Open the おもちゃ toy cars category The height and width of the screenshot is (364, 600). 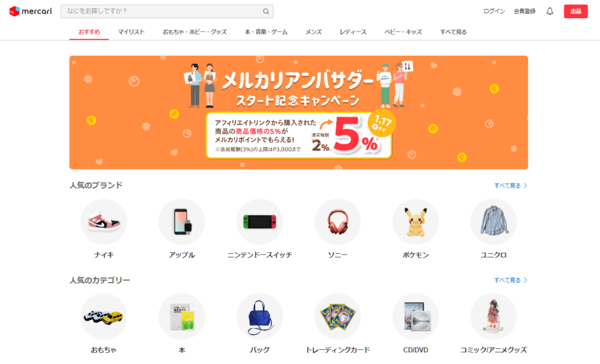(x=104, y=317)
